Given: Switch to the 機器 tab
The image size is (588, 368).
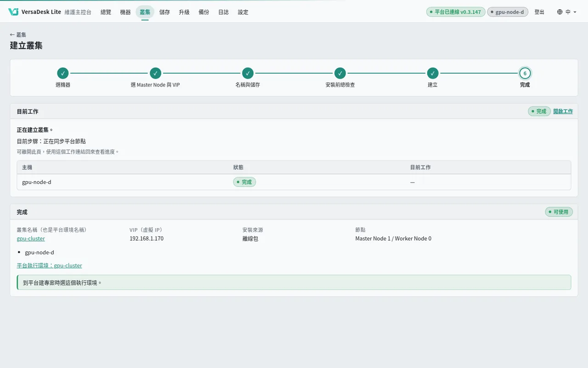Looking at the screenshot, I should [x=125, y=12].
